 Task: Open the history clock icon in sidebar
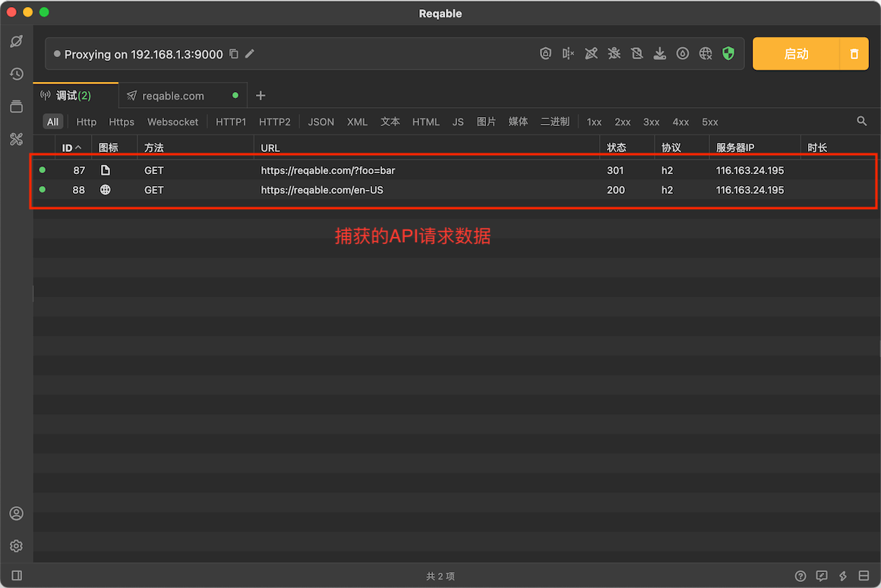pyautogui.click(x=16, y=74)
